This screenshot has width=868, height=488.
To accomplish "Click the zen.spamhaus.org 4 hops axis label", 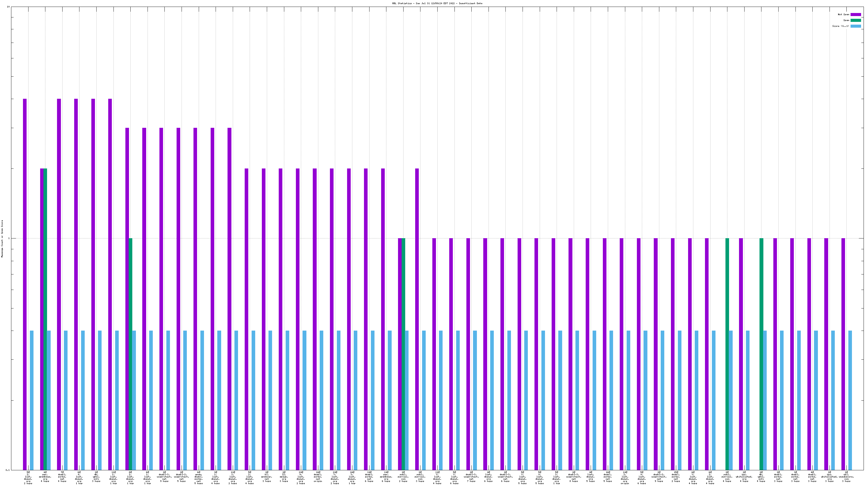I will pos(45,477).
